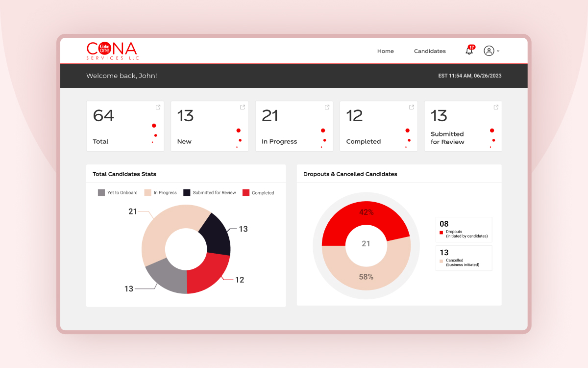
Task: Toggle Submitted for Review legend entry
Action: (x=210, y=193)
